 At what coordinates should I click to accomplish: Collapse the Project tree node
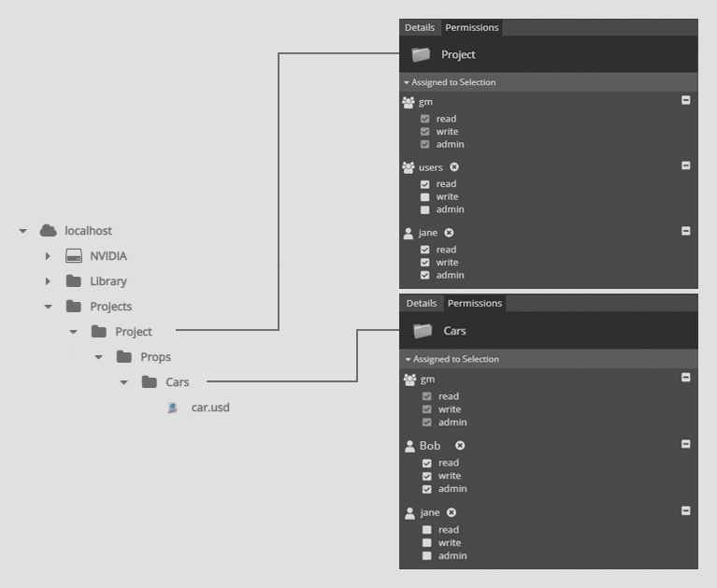coord(73,332)
